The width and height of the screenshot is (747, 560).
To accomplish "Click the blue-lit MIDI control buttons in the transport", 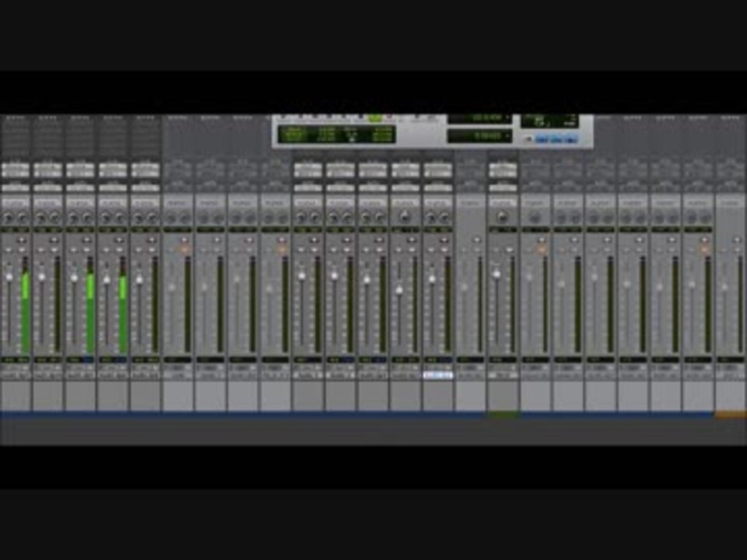I will [x=556, y=139].
